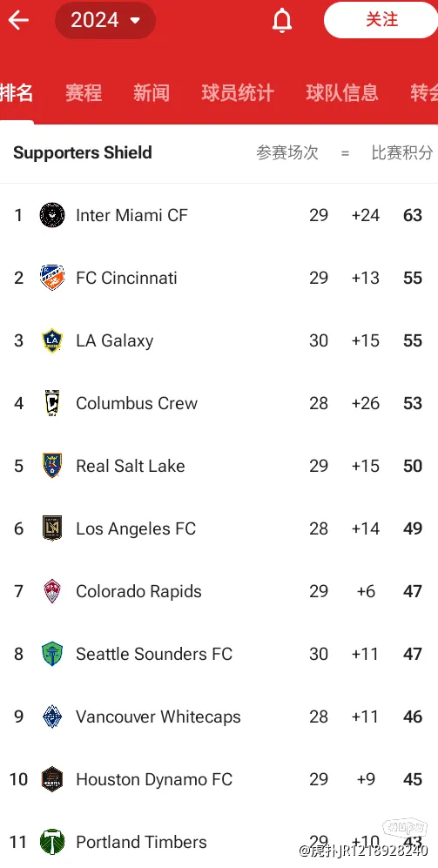Tap the notification bell icon
438x868 pixels.
pos(282,21)
